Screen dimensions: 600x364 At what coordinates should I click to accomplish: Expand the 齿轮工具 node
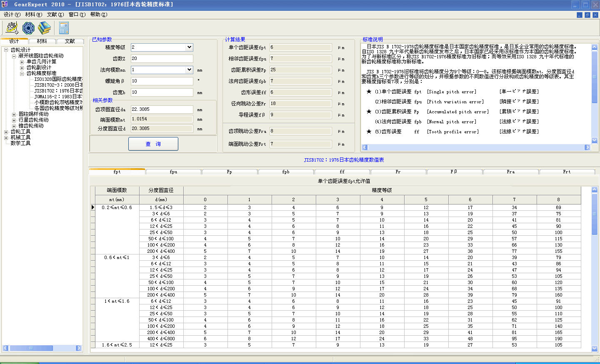tap(6, 132)
